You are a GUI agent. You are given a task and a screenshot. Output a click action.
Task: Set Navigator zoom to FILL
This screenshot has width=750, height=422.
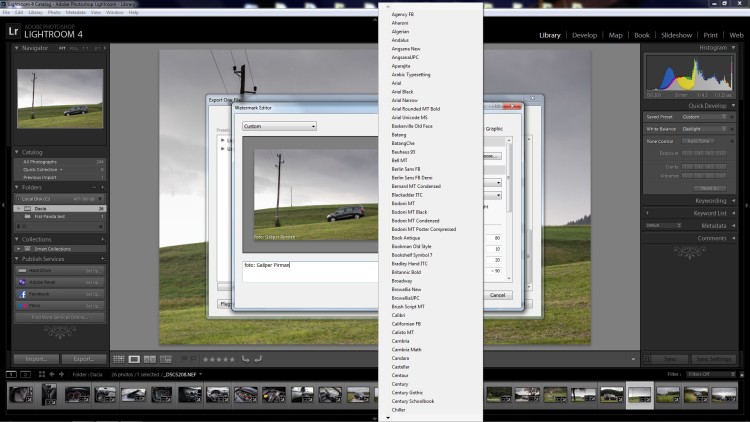[74, 48]
